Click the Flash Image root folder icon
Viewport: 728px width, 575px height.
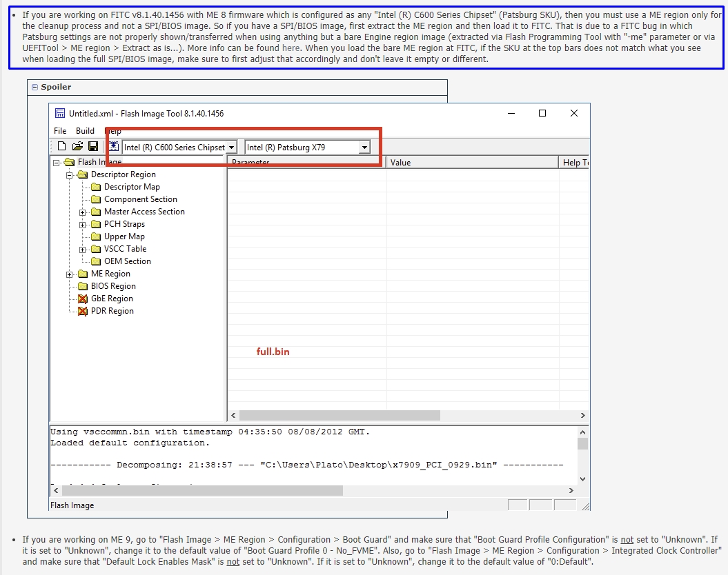point(70,162)
